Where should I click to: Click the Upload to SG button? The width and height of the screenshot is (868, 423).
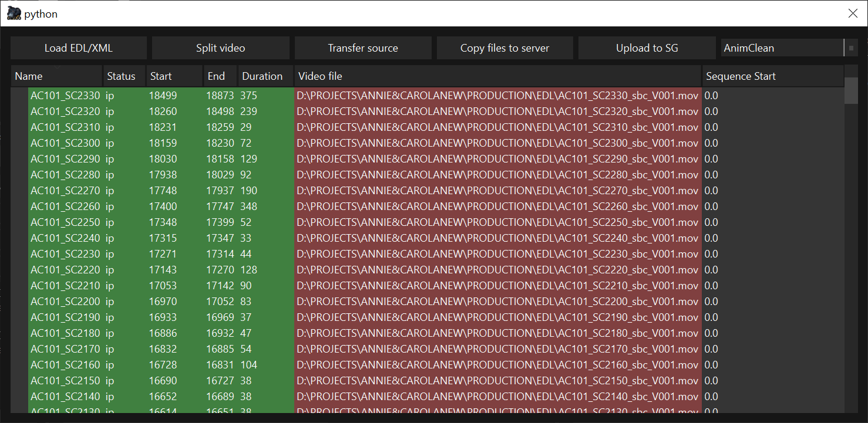[x=647, y=48]
